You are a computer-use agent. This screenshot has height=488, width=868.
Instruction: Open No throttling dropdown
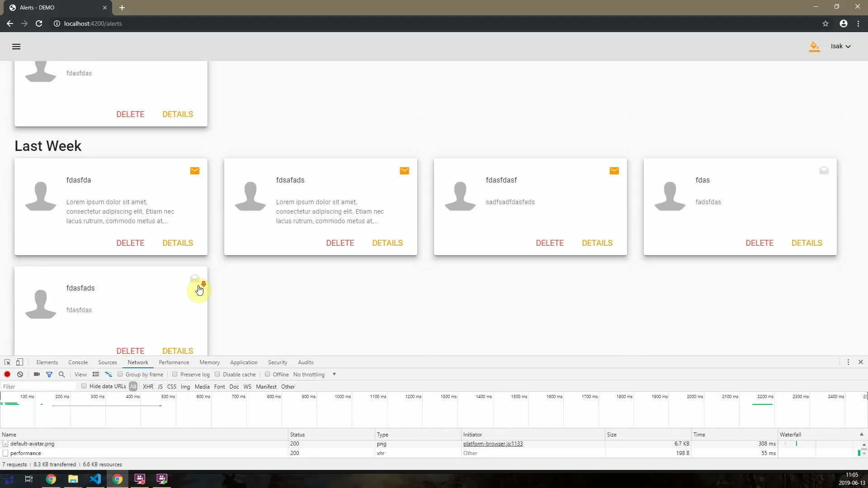[x=315, y=375]
